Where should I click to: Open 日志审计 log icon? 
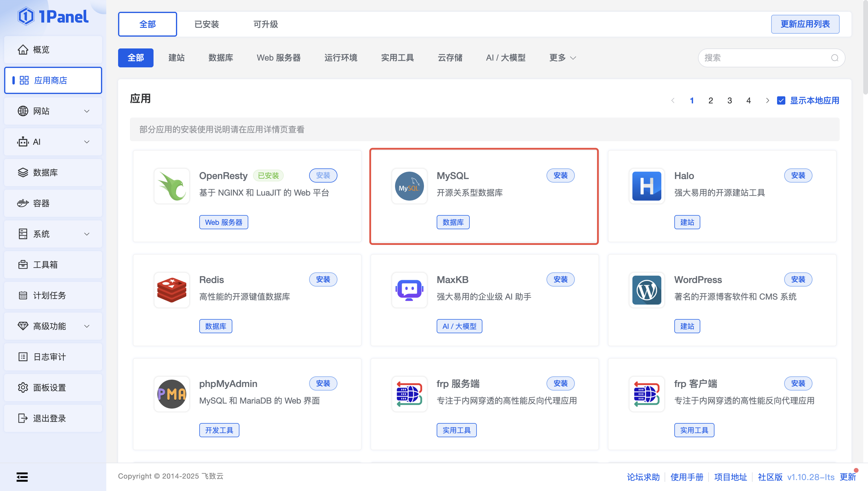[23, 357]
